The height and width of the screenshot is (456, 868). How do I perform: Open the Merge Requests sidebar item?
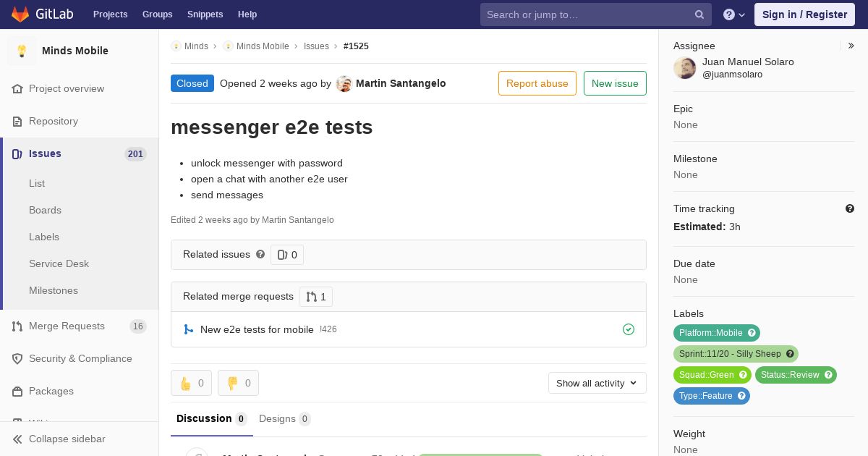click(80, 326)
